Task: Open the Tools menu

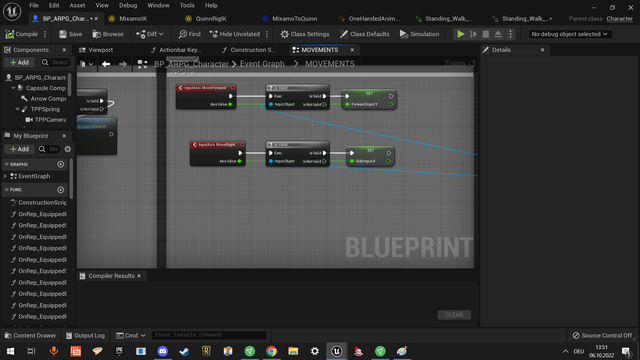Action: (187, 5)
